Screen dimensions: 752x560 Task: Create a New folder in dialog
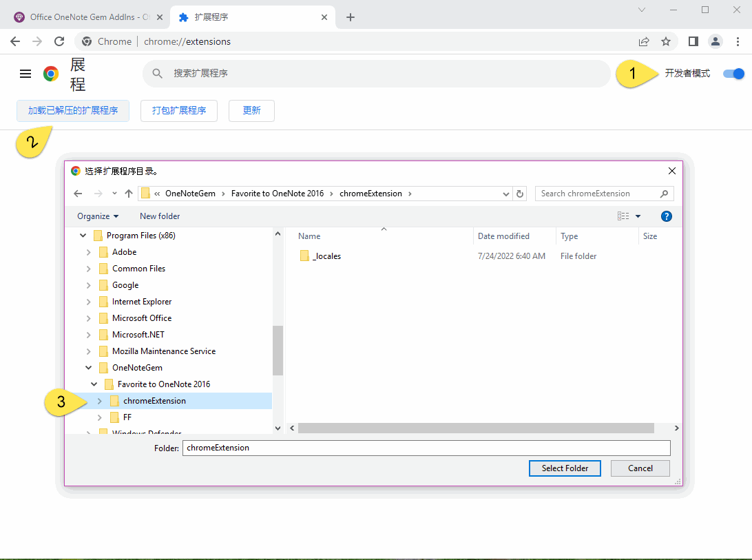pos(160,216)
